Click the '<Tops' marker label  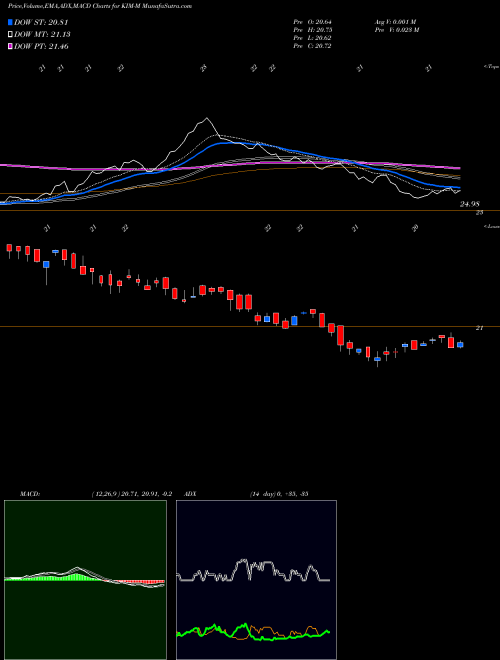491,67
